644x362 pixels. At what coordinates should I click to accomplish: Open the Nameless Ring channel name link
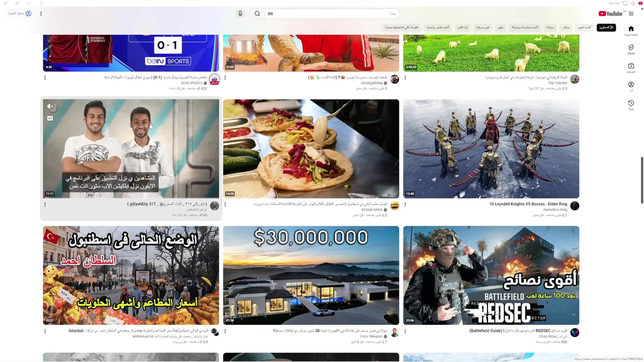[x=555, y=210]
